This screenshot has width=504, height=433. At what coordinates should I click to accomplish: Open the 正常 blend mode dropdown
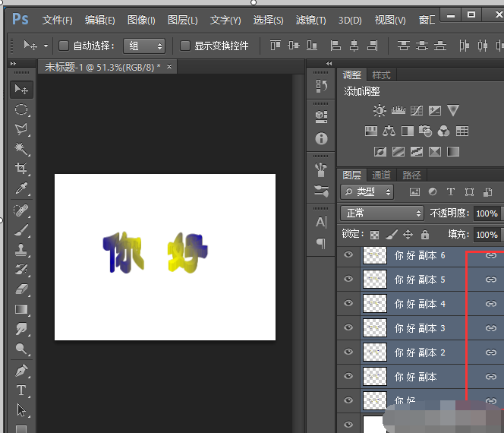(382, 213)
